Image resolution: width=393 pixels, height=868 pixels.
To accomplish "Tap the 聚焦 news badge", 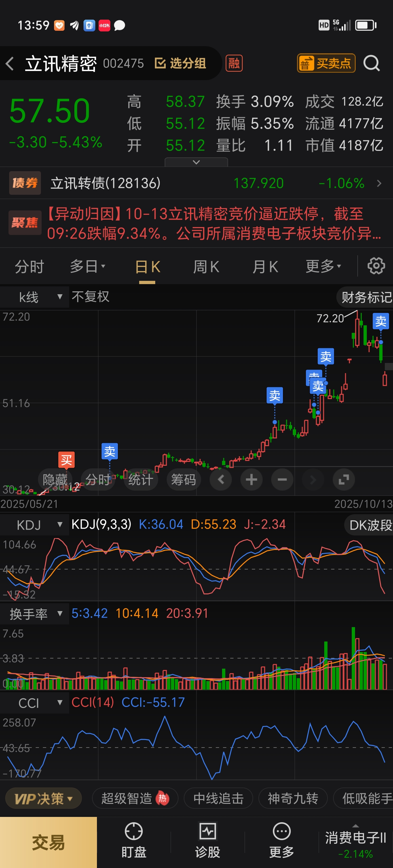I will (x=25, y=223).
